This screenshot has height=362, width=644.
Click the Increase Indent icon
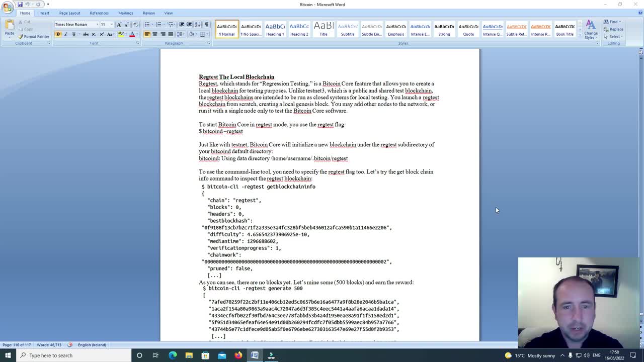tap(189, 24)
